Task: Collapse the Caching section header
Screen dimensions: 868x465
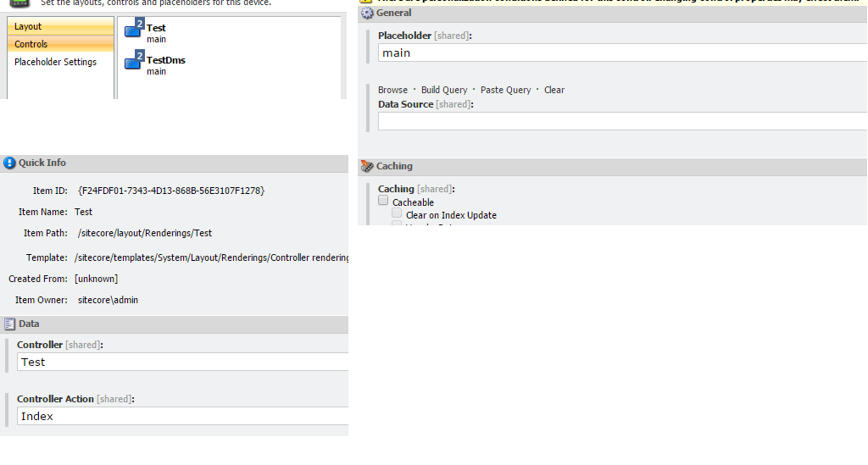Action: pyautogui.click(x=612, y=166)
